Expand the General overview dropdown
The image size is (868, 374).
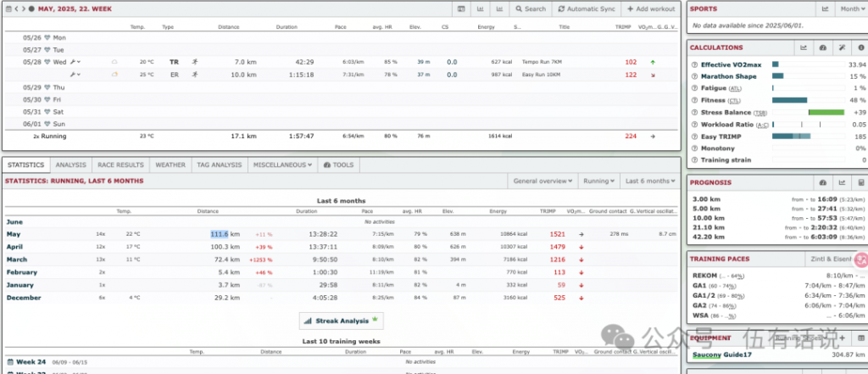pyautogui.click(x=543, y=181)
